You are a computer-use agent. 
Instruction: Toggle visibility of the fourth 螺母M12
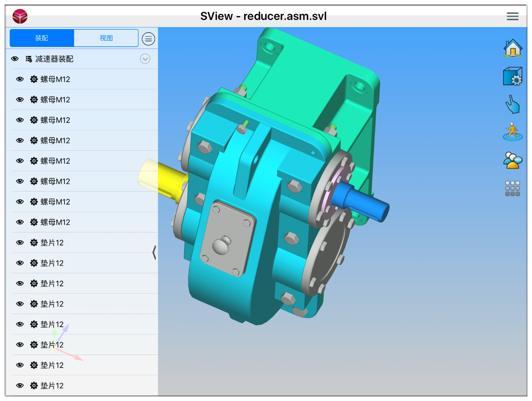20,141
